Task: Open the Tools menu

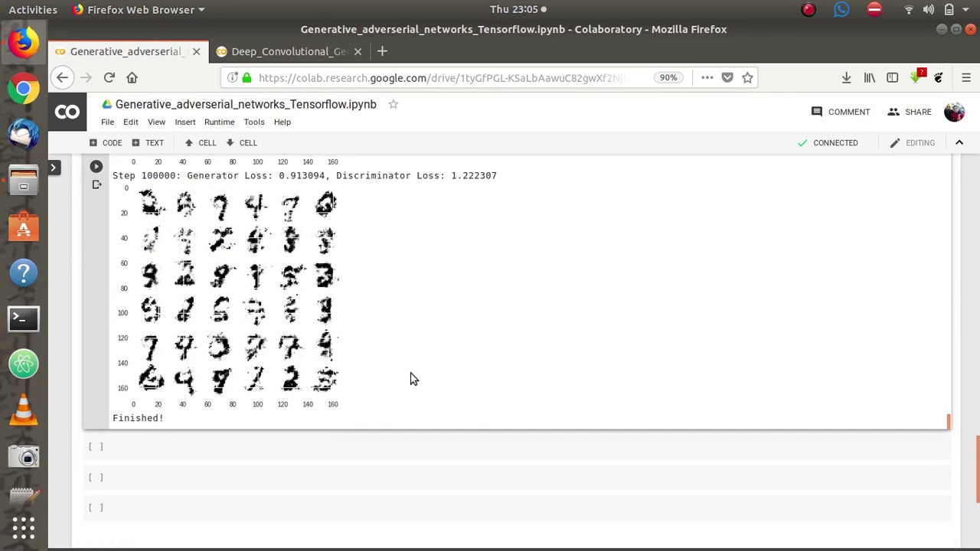Action: coord(254,122)
